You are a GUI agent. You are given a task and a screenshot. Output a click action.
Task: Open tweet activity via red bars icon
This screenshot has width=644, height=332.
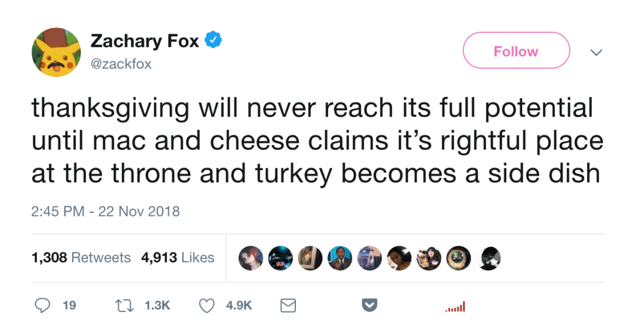coord(455,307)
